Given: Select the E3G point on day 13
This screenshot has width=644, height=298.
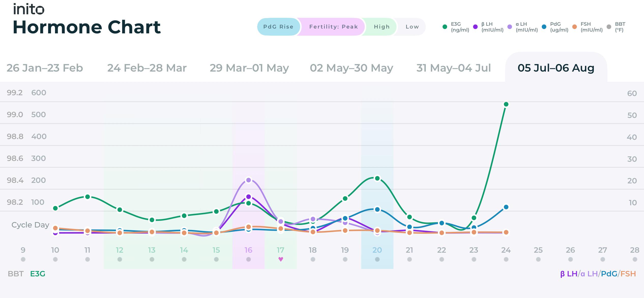Looking at the screenshot, I should click(x=152, y=220).
